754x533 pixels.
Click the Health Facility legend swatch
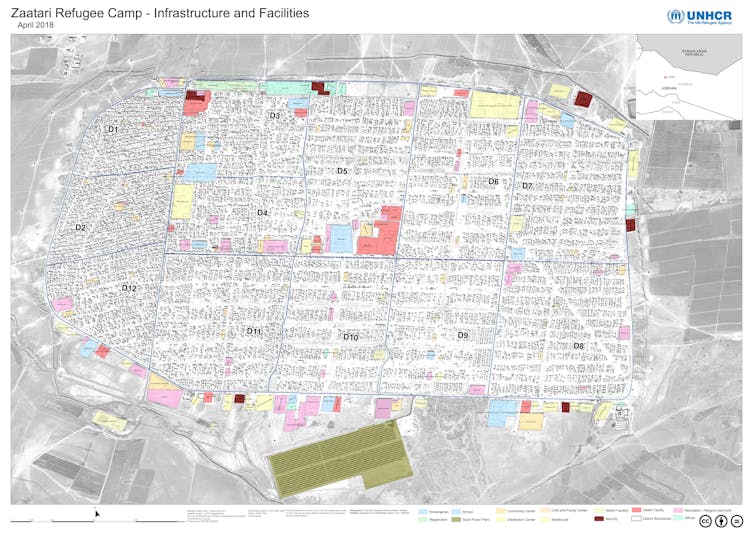click(x=636, y=511)
